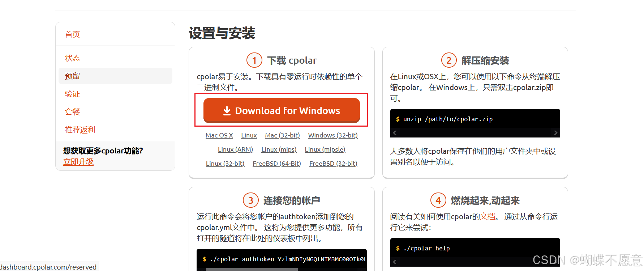
Task: Click the right scroll arrow in the unzip code box
Action: (x=555, y=133)
